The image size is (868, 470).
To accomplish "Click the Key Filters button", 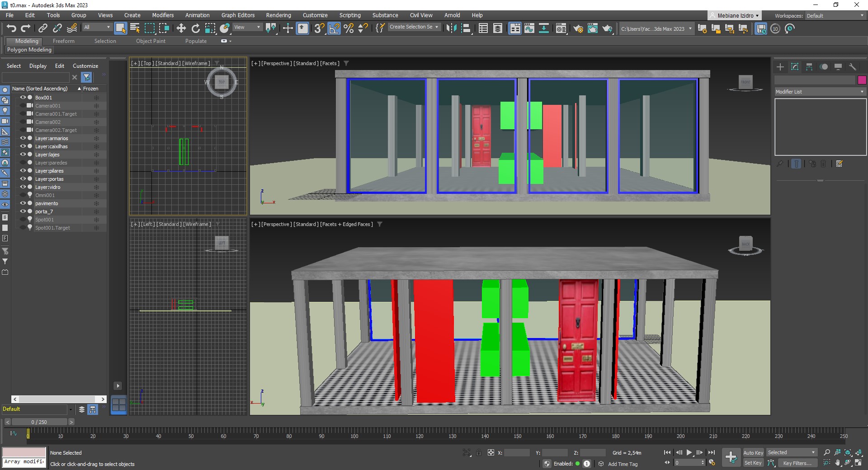I will coord(797,463).
